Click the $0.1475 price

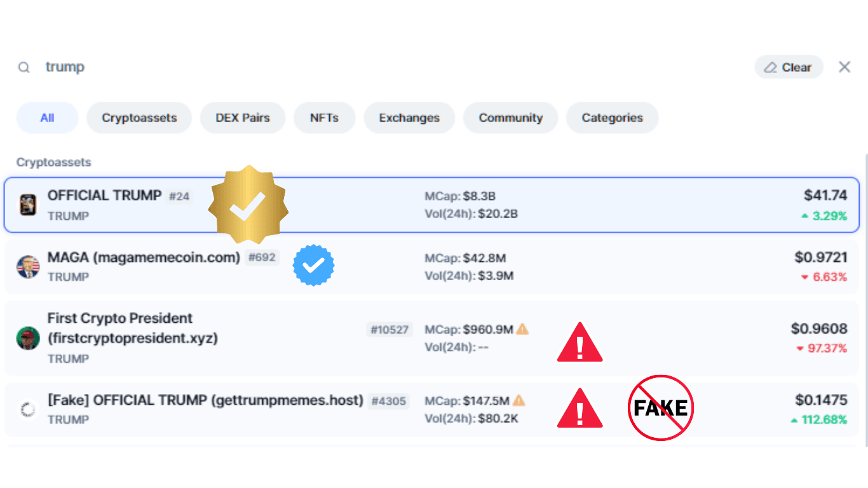(821, 400)
